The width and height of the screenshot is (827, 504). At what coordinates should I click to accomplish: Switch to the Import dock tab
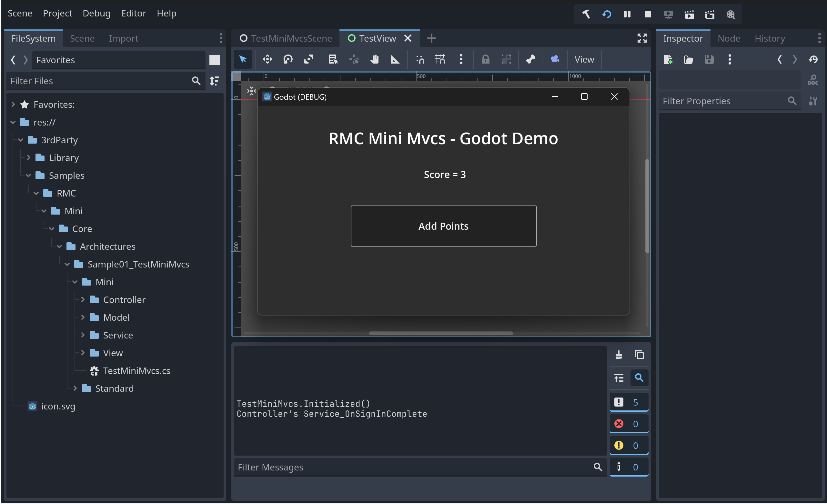click(123, 38)
